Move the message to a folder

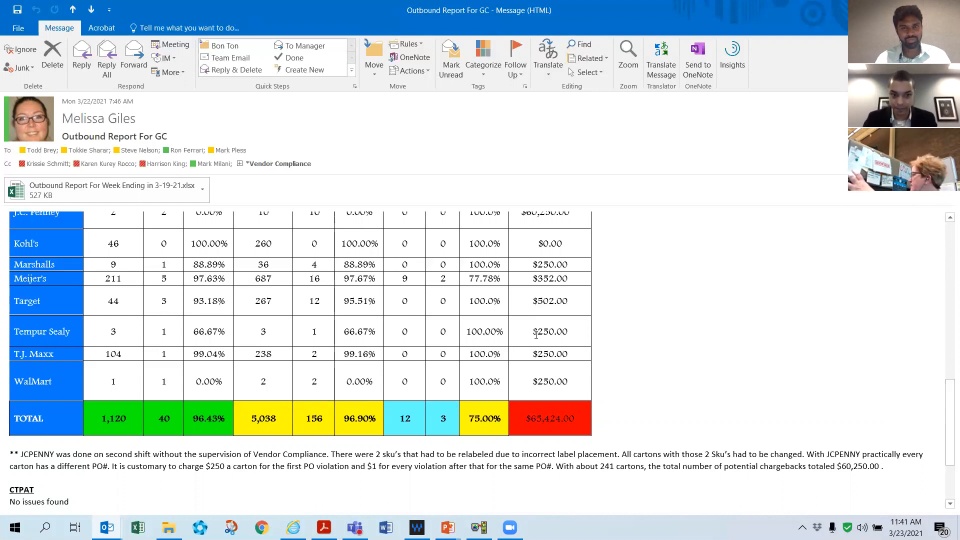click(x=373, y=59)
